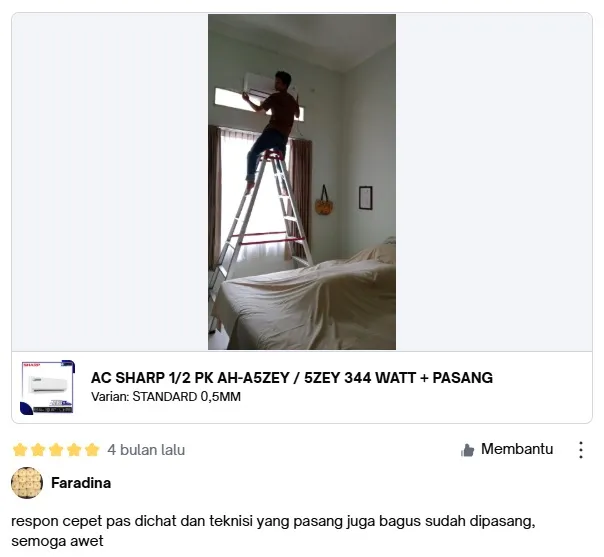
Task: Click the '4 bulan lalu' timestamp
Action: coord(146,450)
